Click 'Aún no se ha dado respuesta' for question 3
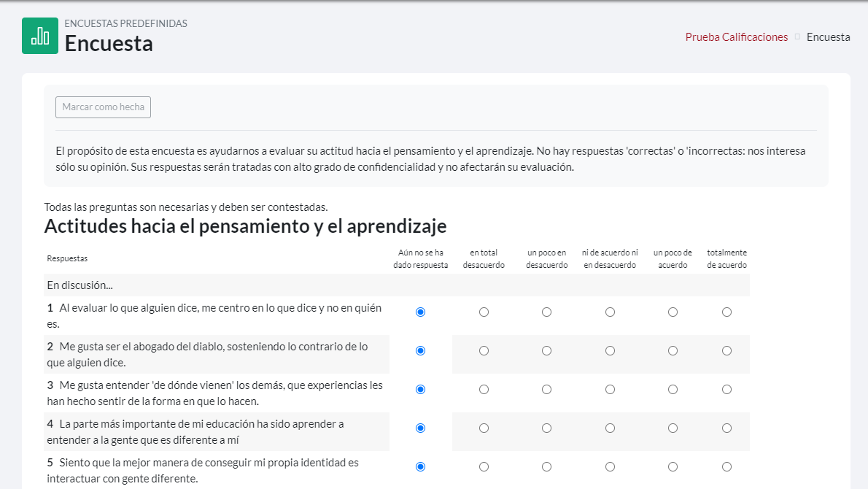The height and width of the screenshot is (489, 868). [420, 390]
